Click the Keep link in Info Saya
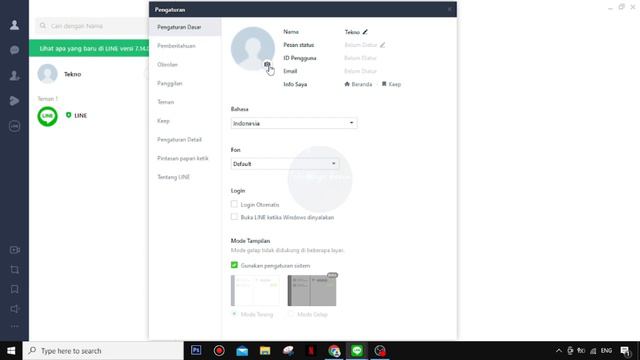Screen dimensions: 640x360 click(x=391, y=84)
